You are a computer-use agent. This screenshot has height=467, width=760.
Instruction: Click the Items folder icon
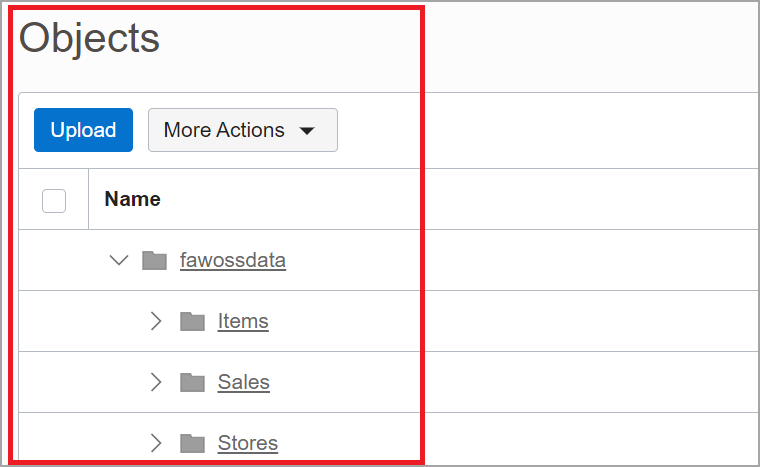192,321
